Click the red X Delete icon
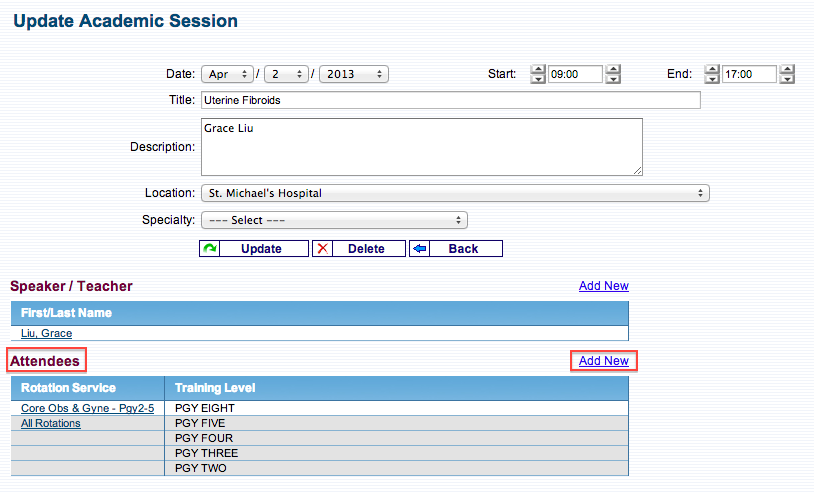 point(322,249)
